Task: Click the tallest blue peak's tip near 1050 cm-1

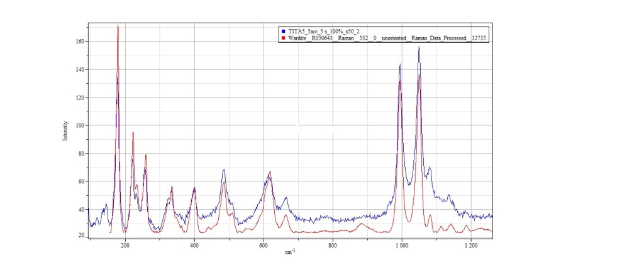Action: pos(419,47)
